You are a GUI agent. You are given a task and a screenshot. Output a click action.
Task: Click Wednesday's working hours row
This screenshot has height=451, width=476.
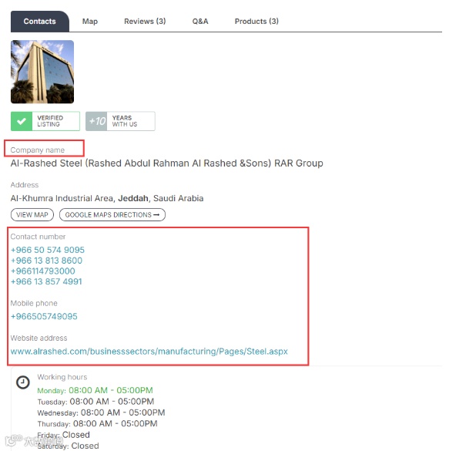coord(101,412)
